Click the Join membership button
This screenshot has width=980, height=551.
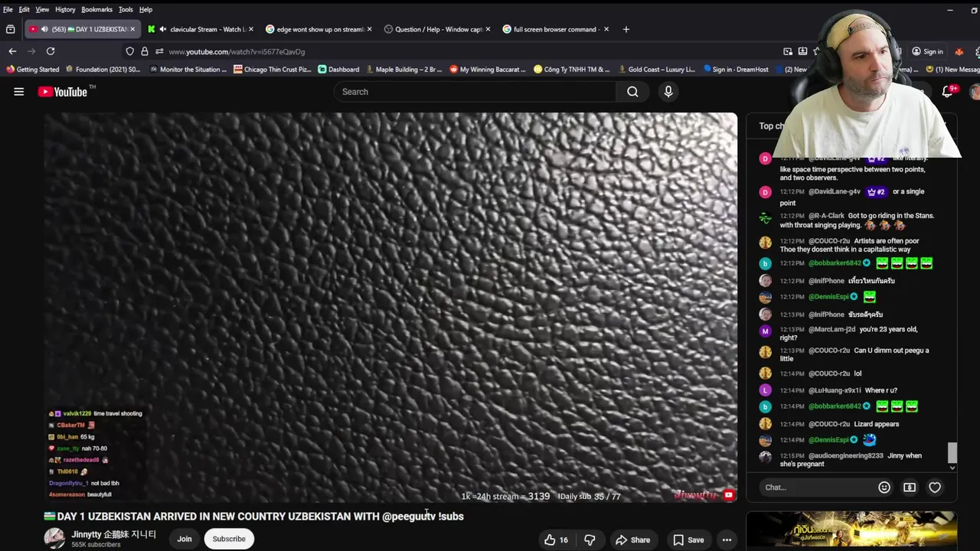[x=185, y=539]
